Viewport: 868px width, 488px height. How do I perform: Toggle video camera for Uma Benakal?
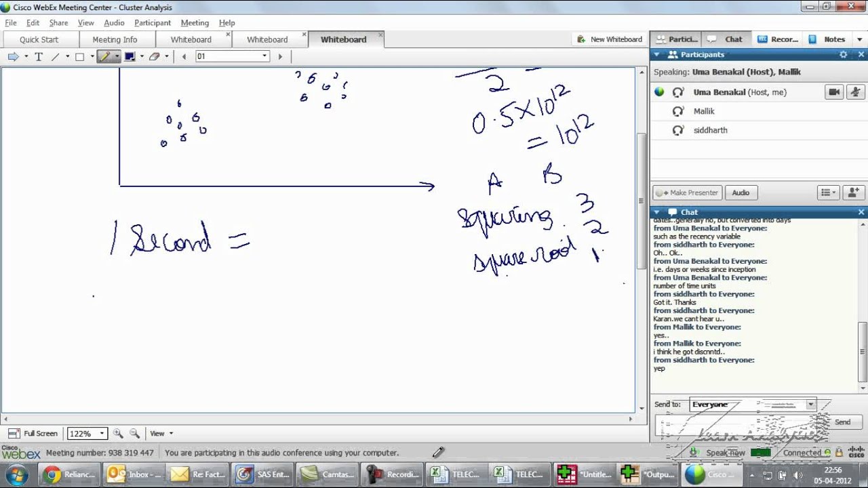click(834, 92)
